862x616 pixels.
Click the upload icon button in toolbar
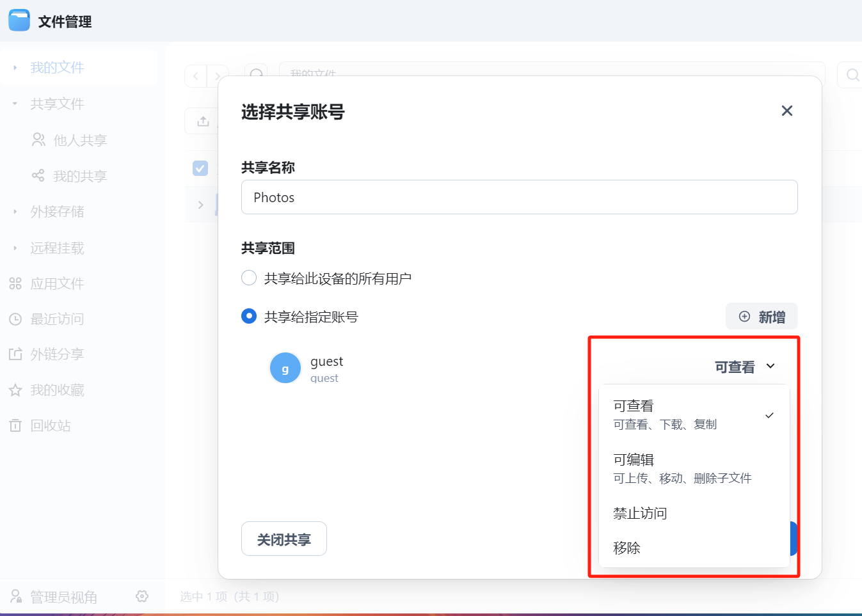(x=203, y=121)
